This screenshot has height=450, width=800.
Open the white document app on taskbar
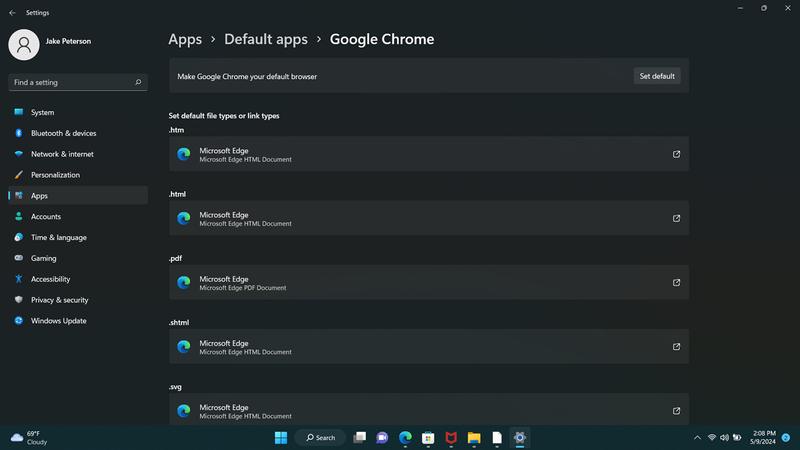pos(497,438)
